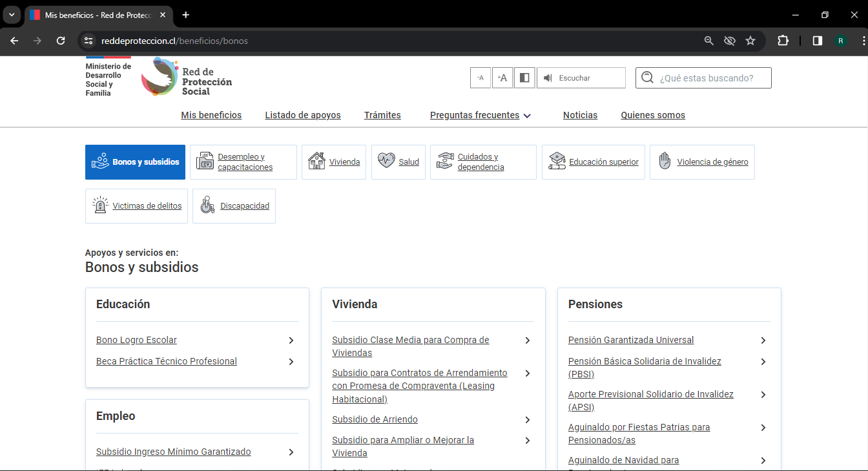
Task: Increase font size with +A button
Action: 502,78
